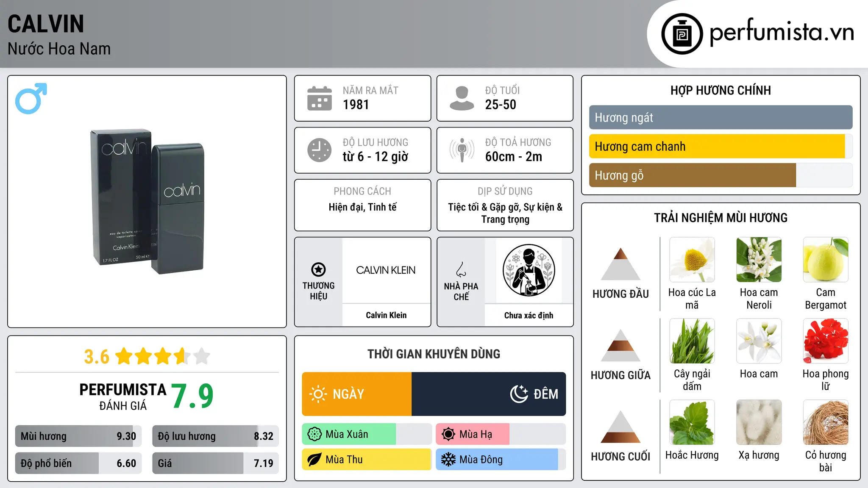
Task: Open the Hoắc Hương note image
Action: coord(692,422)
